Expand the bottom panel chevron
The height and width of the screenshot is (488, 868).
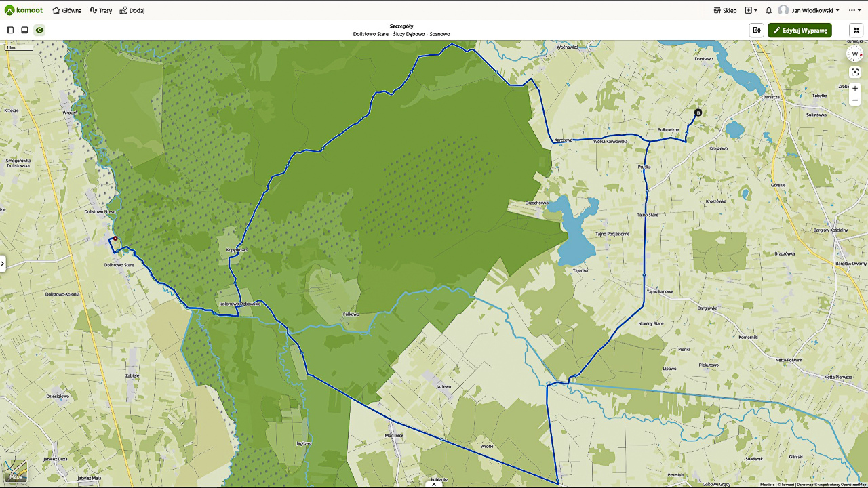pyautogui.click(x=433, y=484)
